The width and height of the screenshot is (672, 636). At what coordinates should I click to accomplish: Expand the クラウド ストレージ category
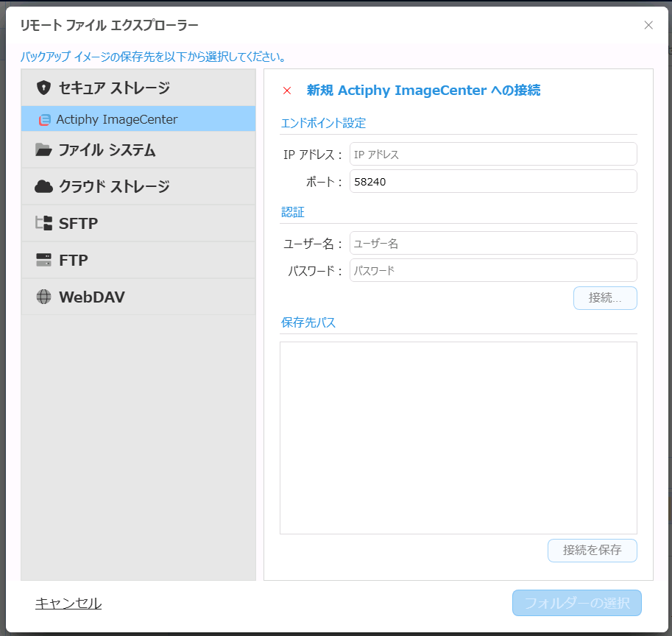point(114,187)
